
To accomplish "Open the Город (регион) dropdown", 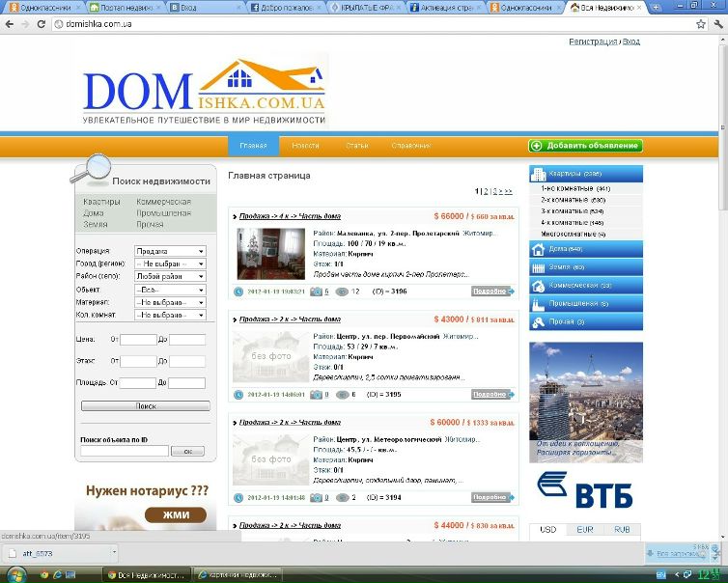I will tap(170, 264).
